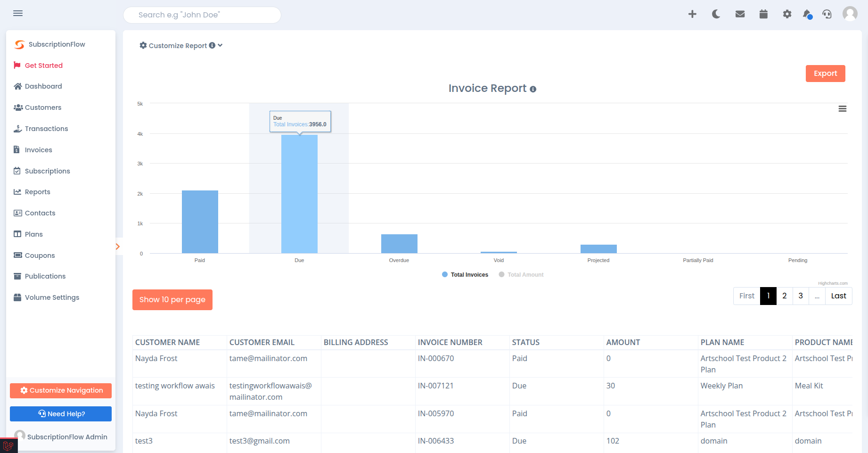Click the support headset icon
Viewport: 868px width, 453px height.
827,14
